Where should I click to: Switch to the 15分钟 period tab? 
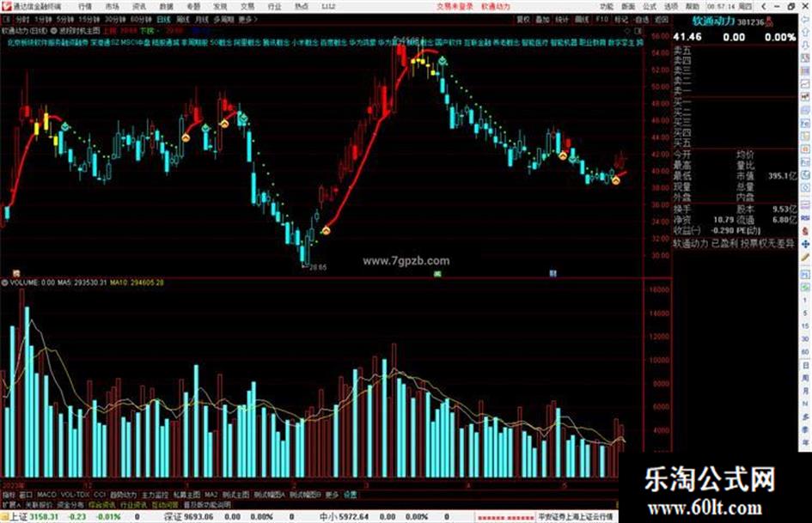click(x=89, y=19)
